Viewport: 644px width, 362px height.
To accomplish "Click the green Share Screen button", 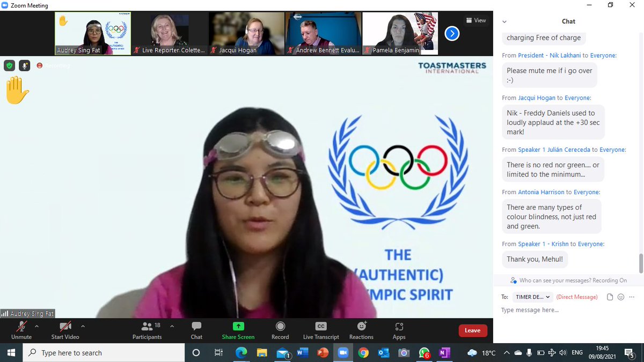I will tap(238, 330).
